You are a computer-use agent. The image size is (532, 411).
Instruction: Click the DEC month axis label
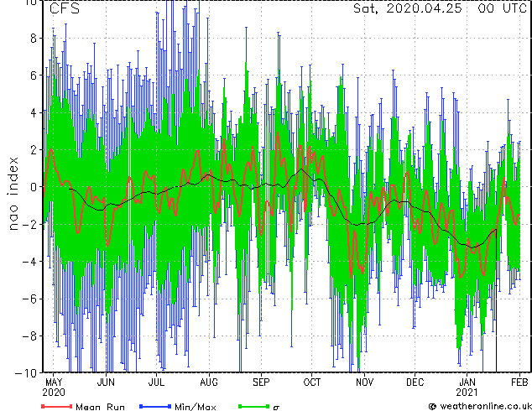click(x=415, y=382)
